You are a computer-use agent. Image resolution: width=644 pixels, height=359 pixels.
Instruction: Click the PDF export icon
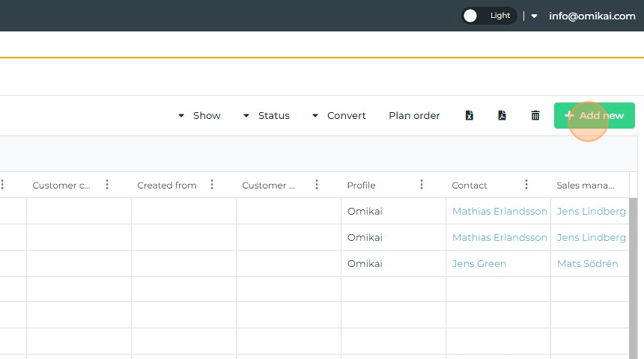click(502, 115)
